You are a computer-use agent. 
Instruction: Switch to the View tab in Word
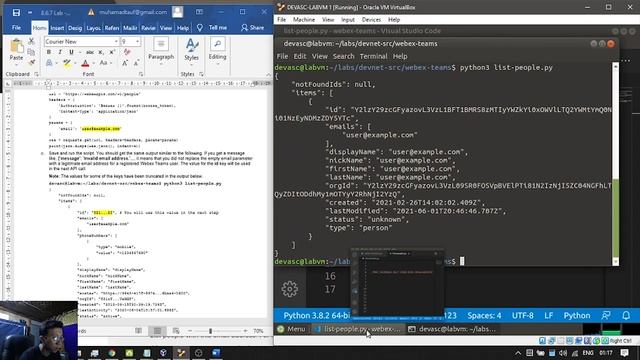pyautogui.click(x=166, y=28)
